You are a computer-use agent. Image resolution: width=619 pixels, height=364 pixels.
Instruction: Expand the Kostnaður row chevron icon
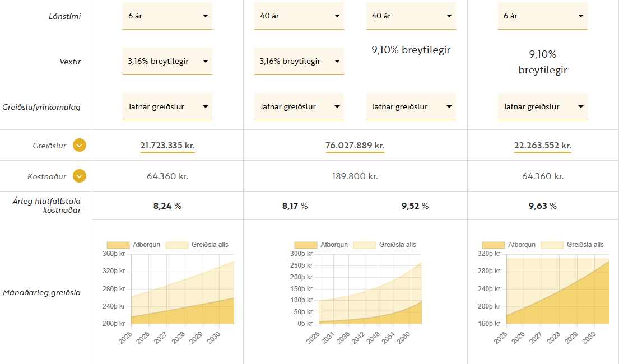point(80,176)
